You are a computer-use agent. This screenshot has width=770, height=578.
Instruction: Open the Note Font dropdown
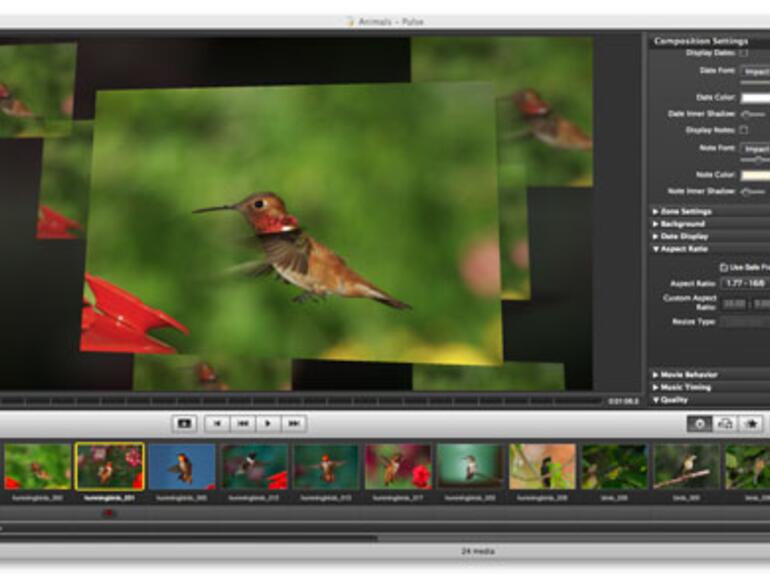point(755,149)
